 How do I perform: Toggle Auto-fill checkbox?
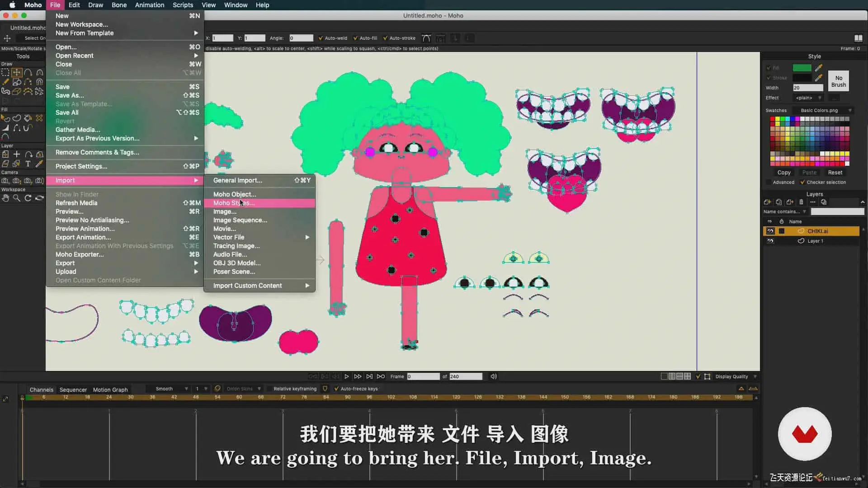pyautogui.click(x=355, y=38)
